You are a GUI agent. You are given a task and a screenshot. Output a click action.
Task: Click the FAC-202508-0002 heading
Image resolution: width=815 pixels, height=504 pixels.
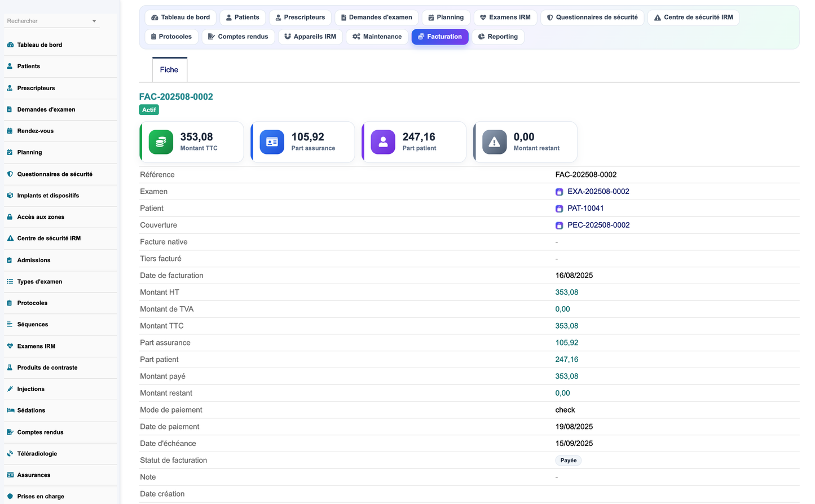click(x=176, y=97)
